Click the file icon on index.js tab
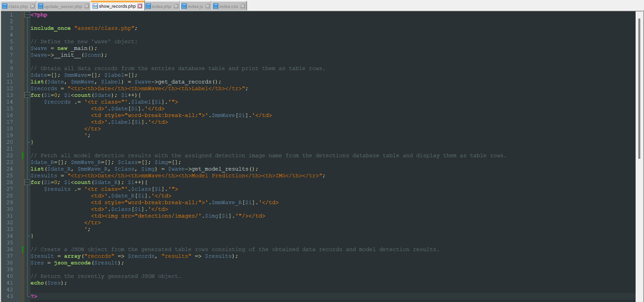The height and width of the screenshot is (302, 644). (x=183, y=6)
